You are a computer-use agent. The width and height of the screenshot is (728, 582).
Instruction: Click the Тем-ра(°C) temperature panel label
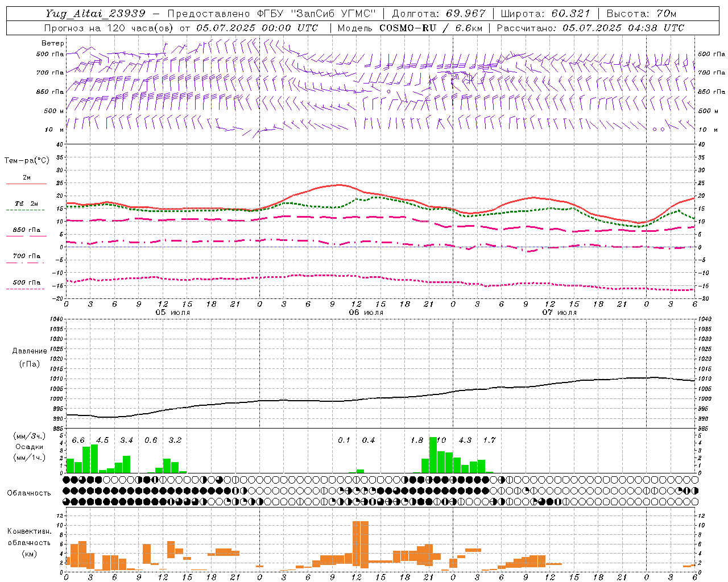27,161
